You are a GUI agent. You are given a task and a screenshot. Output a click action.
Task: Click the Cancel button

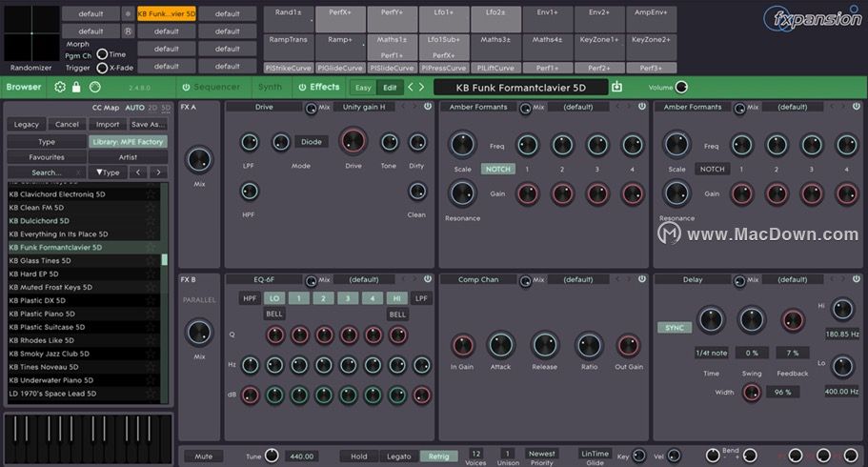(x=67, y=124)
